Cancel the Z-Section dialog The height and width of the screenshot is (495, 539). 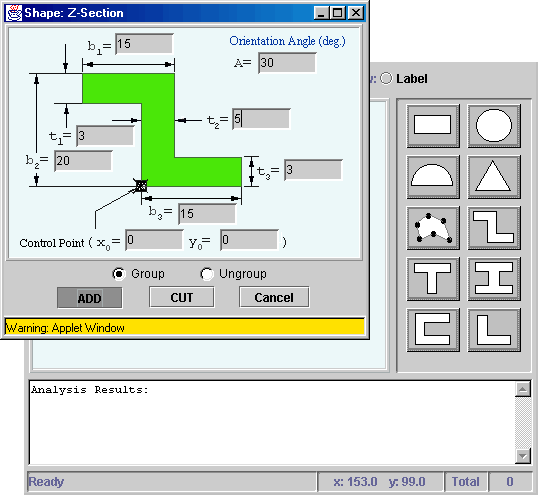[x=274, y=297]
